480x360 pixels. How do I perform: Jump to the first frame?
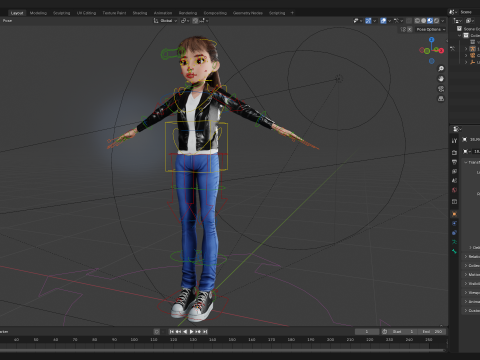tap(172, 332)
